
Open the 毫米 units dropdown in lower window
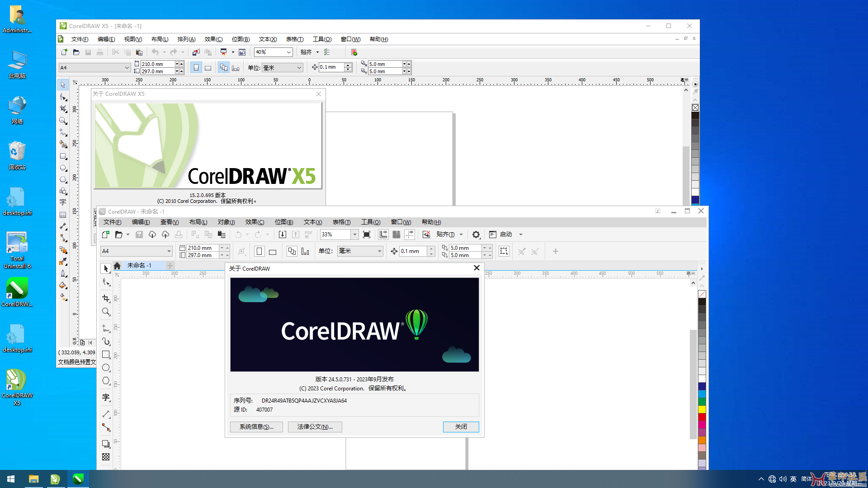[x=379, y=251]
